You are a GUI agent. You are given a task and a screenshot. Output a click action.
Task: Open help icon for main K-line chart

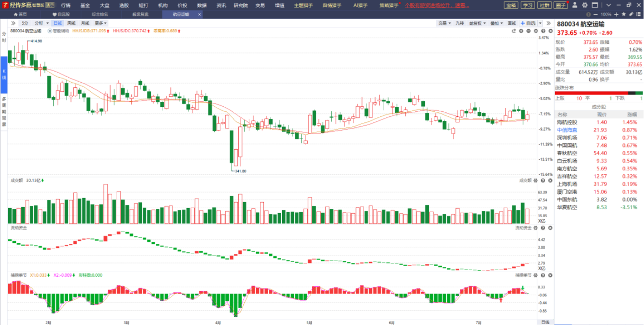(x=543, y=31)
